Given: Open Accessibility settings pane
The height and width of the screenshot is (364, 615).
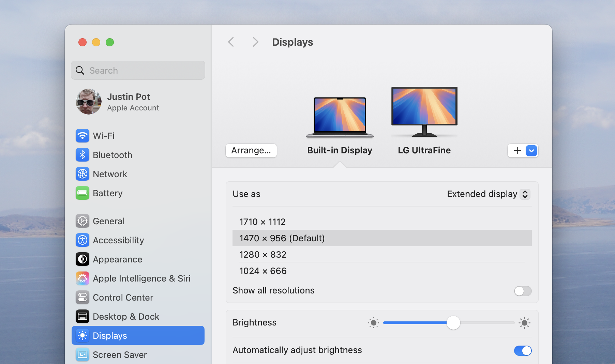Looking at the screenshot, I should click(x=138, y=240).
